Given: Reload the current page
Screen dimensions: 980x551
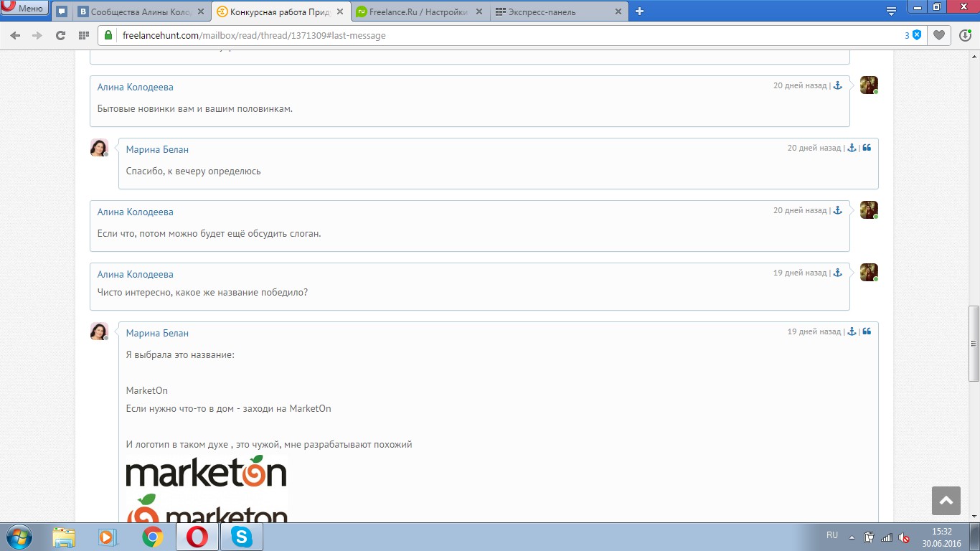Looking at the screenshot, I should (x=61, y=35).
